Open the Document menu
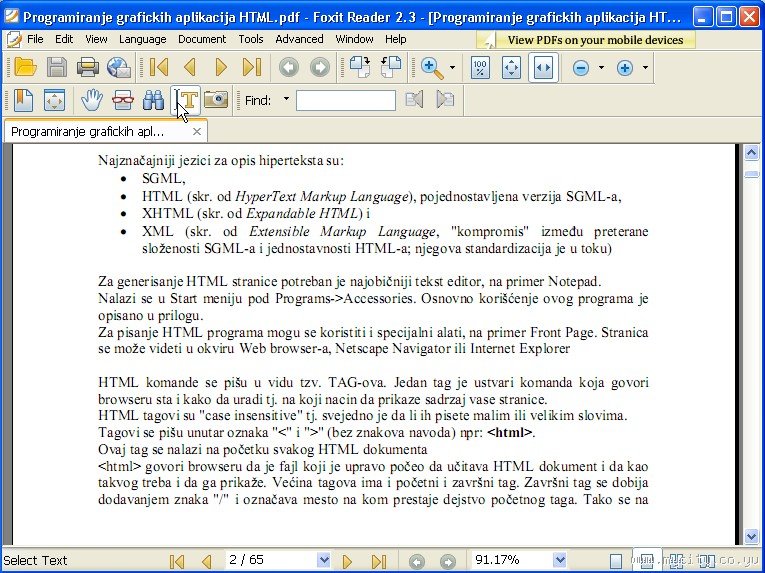Image resolution: width=765 pixels, height=573 pixels. [202, 39]
